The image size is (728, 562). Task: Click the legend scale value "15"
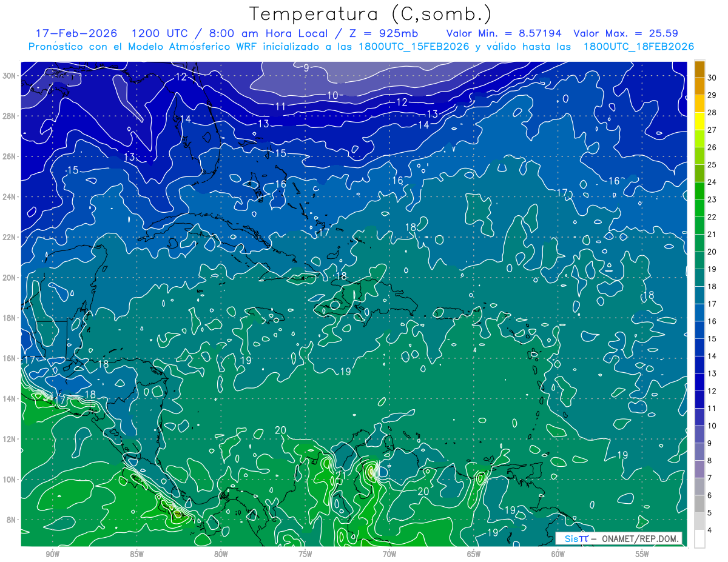(712, 338)
